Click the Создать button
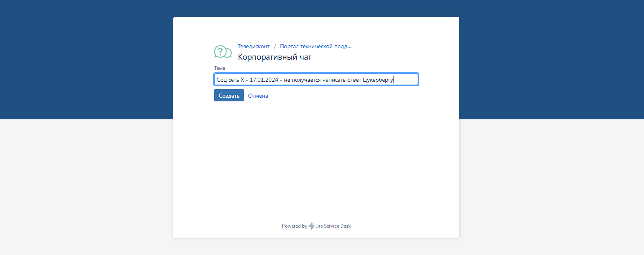 229,95
